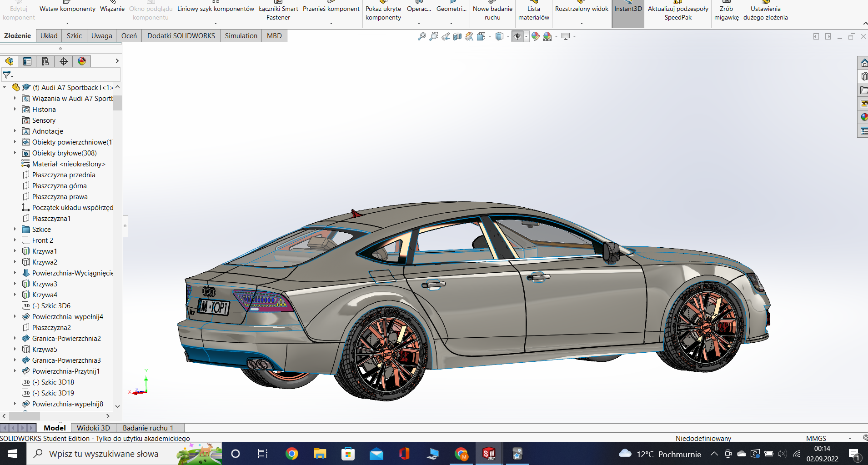Image resolution: width=868 pixels, height=465 pixels.
Task: Open File Explorer folder icon in task pane
Action: 863,90
